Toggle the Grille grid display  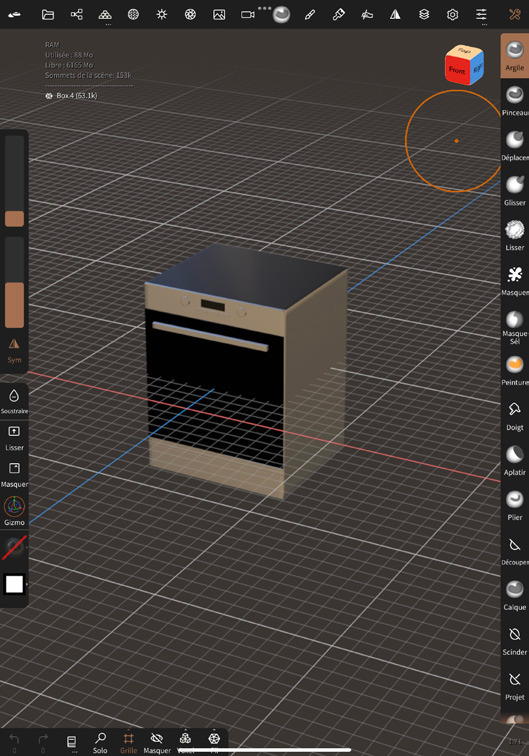tap(128, 742)
